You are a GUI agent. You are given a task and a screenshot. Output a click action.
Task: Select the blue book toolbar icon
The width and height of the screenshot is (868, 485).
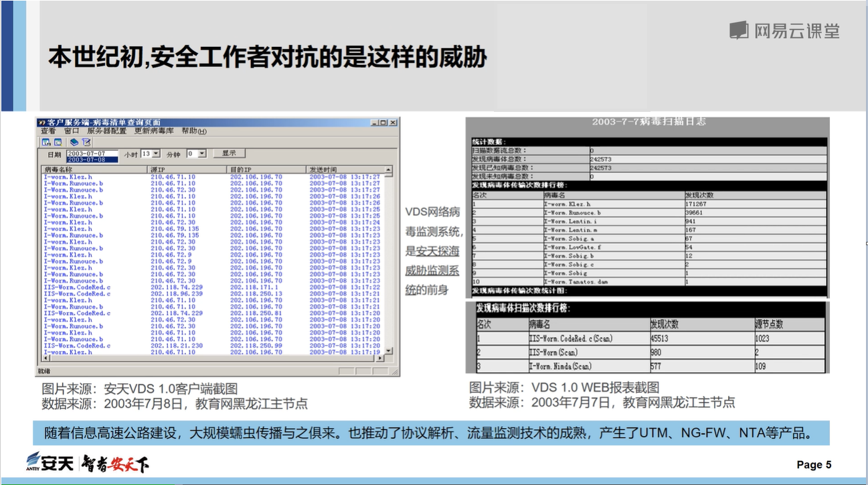(x=74, y=142)
